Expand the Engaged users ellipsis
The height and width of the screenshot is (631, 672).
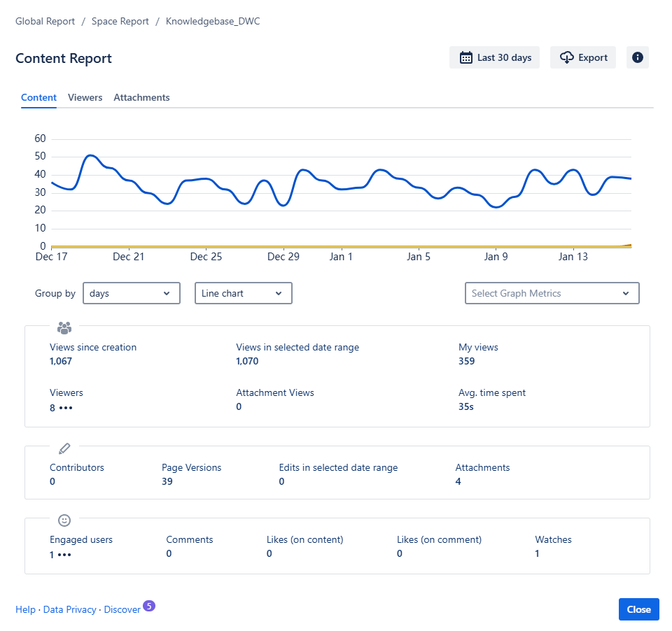65,554
